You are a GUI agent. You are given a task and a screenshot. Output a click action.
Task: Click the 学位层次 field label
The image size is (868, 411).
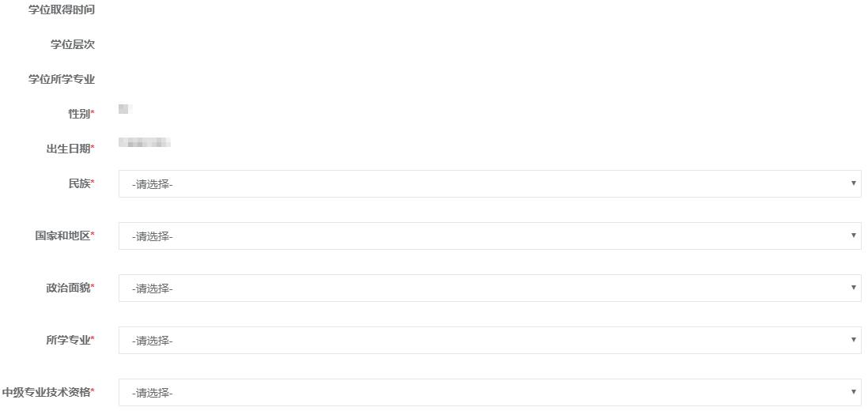tap(73, 44)
